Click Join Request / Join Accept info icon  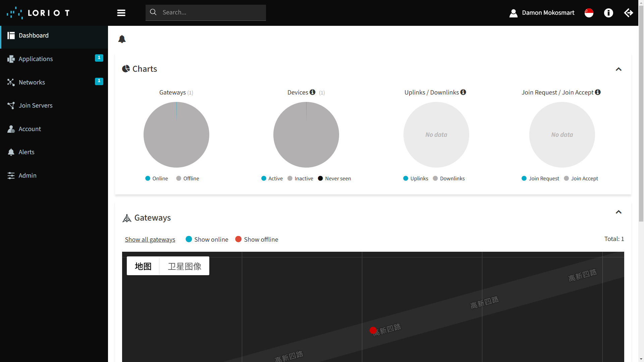point(598,92)
